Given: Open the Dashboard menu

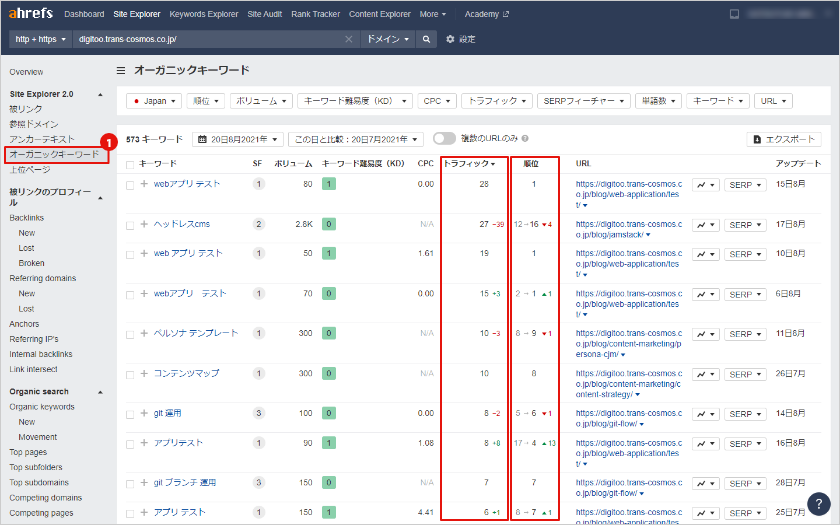Looking at the screenshot, I should tap(84, 14).
